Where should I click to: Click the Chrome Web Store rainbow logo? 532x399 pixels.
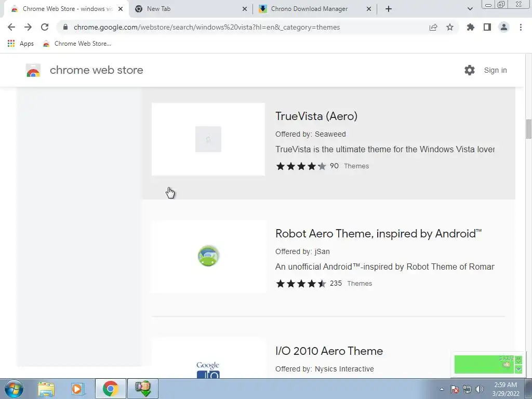[33, 70]
